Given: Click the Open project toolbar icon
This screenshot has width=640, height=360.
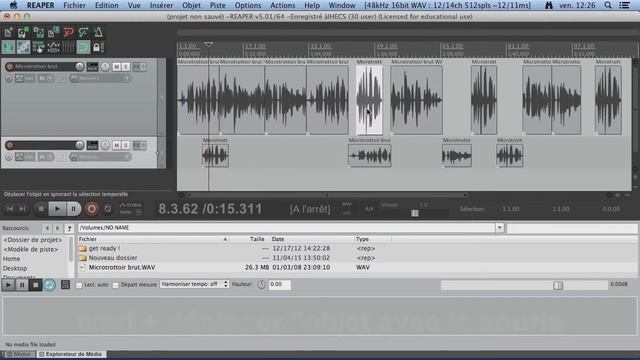Looking at the screenshot, I should coord(23,32).
